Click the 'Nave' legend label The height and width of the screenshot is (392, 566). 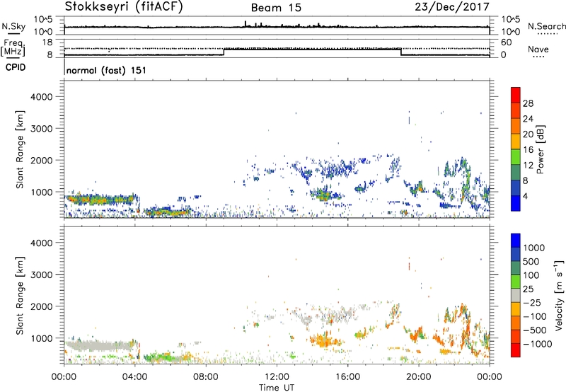538,49
